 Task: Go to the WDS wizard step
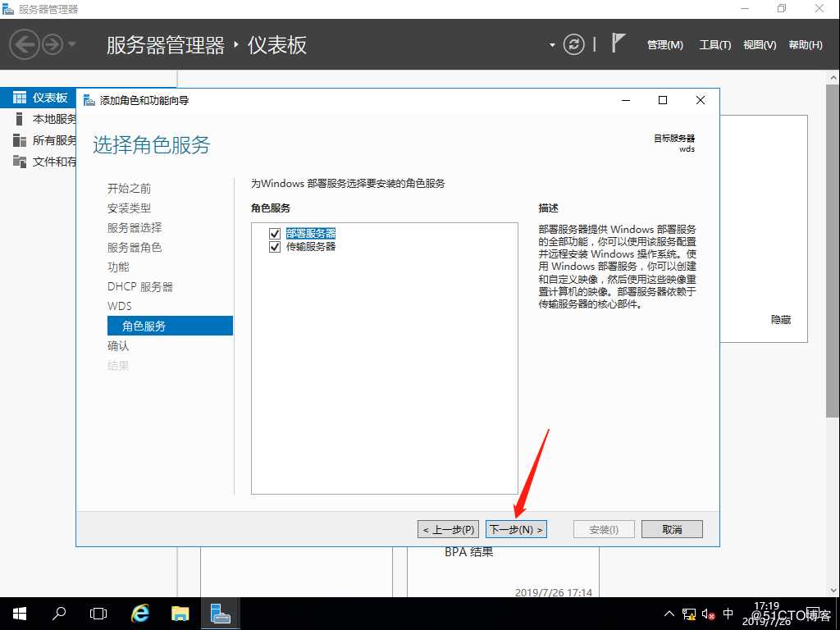(x=120, y=306)
